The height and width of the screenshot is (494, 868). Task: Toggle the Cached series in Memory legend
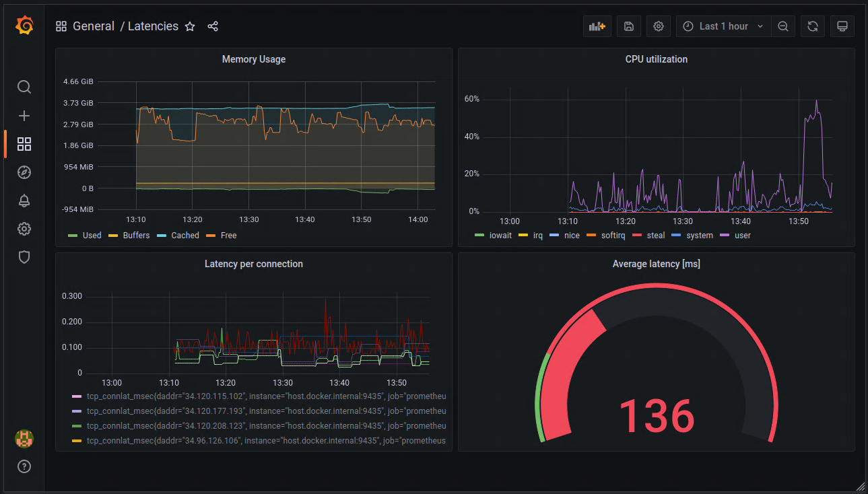tap(185, 236)
